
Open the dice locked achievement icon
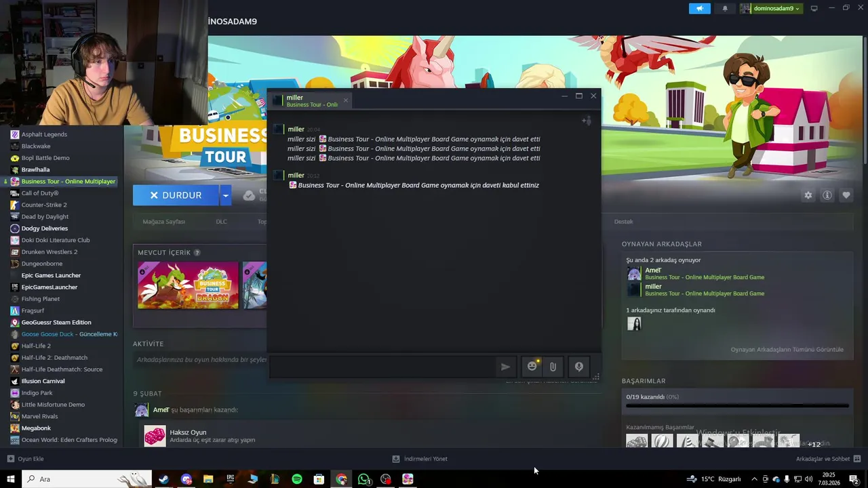coord(637,442)
